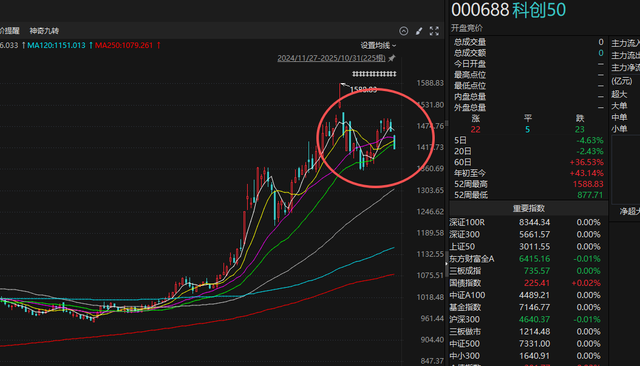This screenshot has height=366, width=640.
Task: Click the MA120:1151.013 indicator label
Action: [56, 45]
